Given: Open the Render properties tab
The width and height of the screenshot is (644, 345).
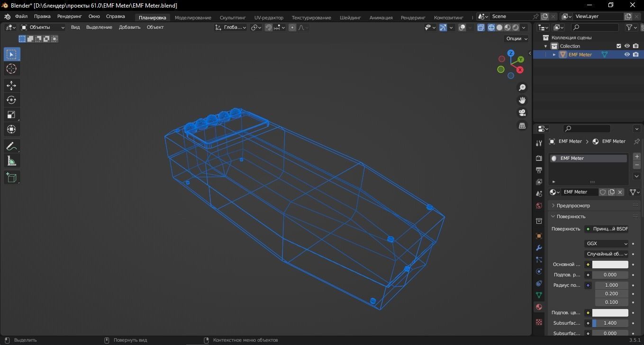Looking at the screenshot, I should pyautogui.click(x=539, y=158).
